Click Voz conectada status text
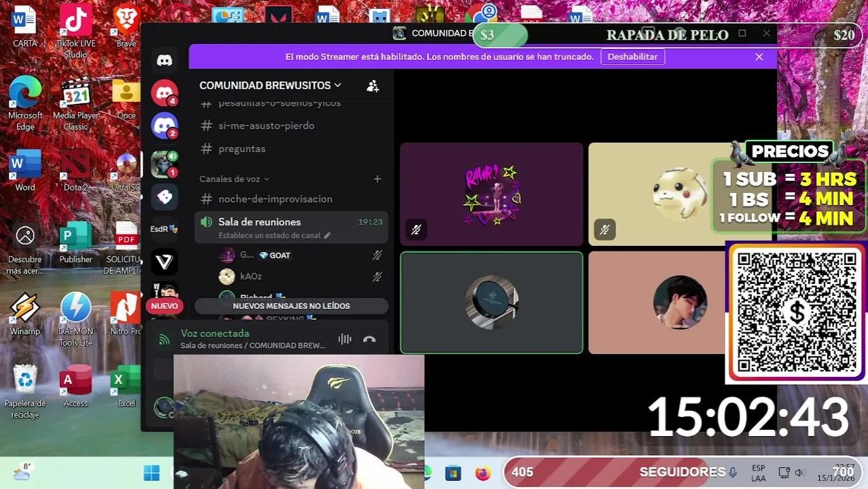868x489 pixels. 215,333
